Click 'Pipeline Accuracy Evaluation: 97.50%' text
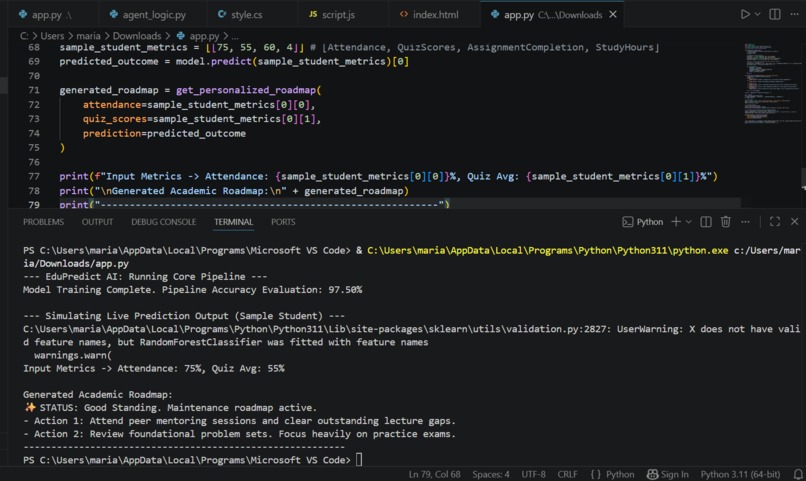The width and height of the screenshot is (806, 481). 262,290
